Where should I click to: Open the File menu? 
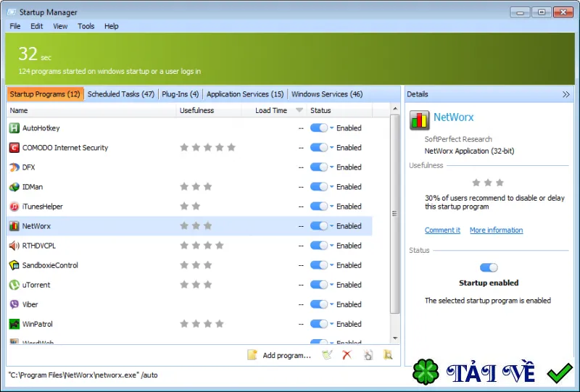tap(15, 26)
